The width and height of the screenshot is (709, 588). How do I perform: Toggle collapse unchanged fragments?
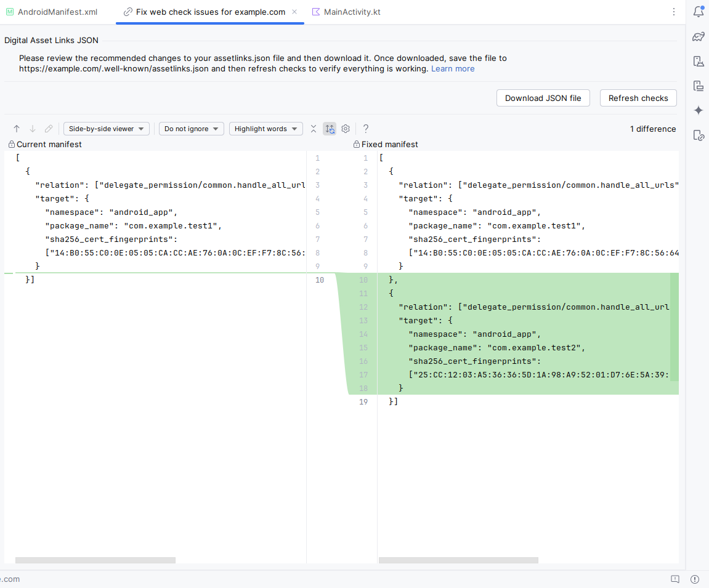coord(314,129)
